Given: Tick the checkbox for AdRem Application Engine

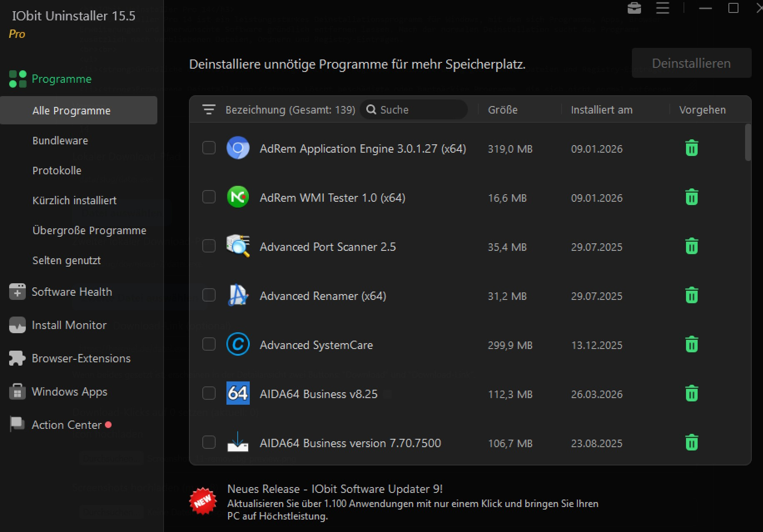Looking at the screenshot, I should 209,148.
